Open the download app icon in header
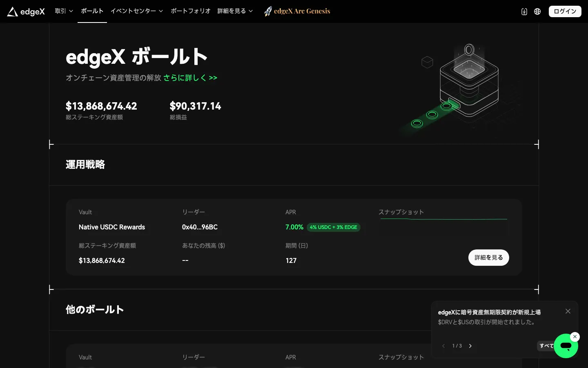Screen dimensions: 588x368 click(524, 11)
